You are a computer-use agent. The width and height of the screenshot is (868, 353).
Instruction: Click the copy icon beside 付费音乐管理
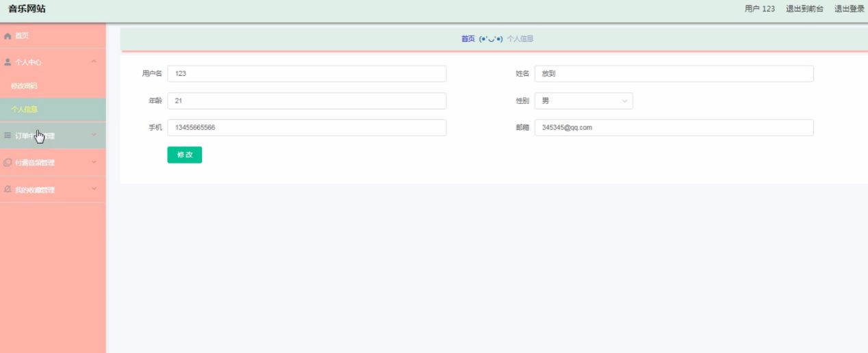click(x=8, y=163)
